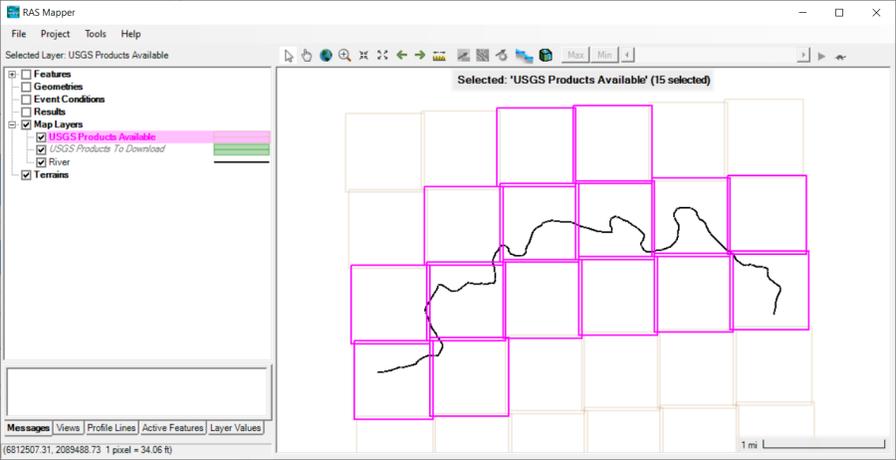The height and width of the screenshot is (460, 896).
Task: Uncheck USGS Products Available layer checkbox
Action: [41, 137]
